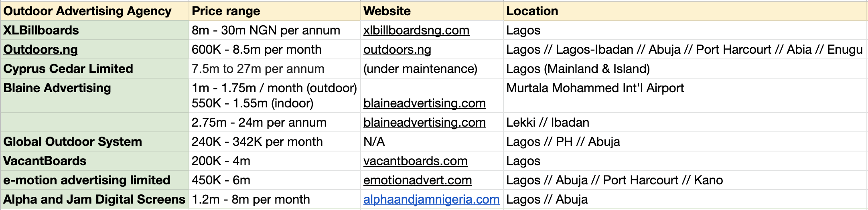Select the Outdoor Advertising Agency header cell
The width and height of the screenshot is (868, 210).
click(x=95, y=11)
